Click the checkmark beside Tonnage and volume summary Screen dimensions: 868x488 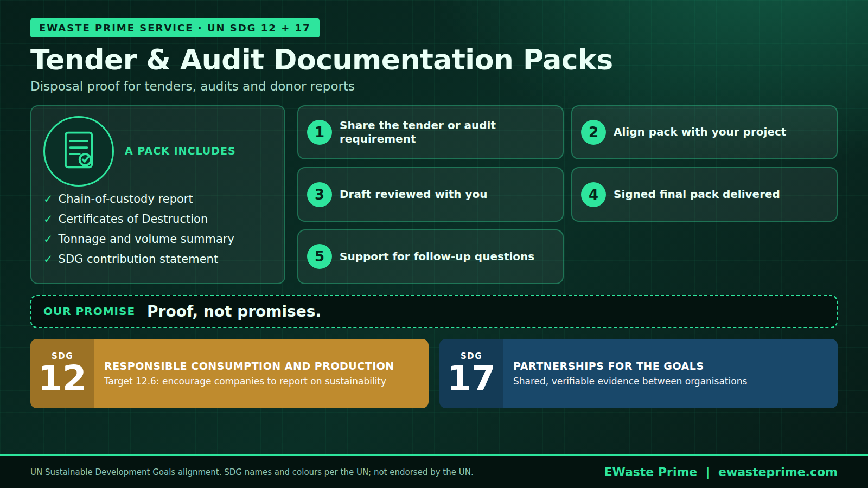(48, 239)
